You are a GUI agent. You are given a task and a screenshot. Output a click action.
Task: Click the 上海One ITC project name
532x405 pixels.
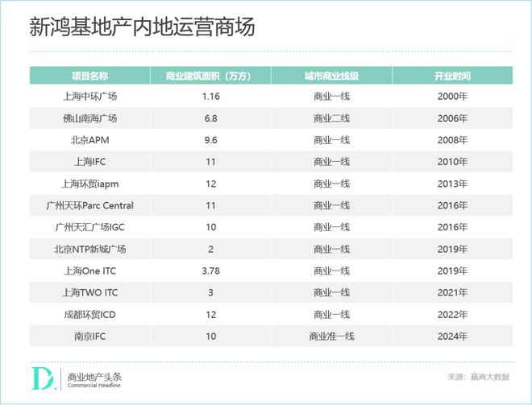90,271
